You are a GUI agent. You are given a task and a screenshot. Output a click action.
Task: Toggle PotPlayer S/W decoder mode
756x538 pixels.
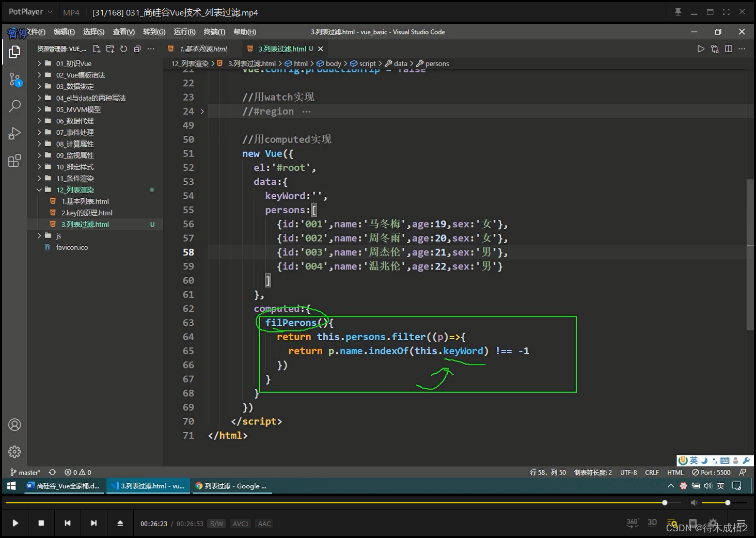[217, 524]
